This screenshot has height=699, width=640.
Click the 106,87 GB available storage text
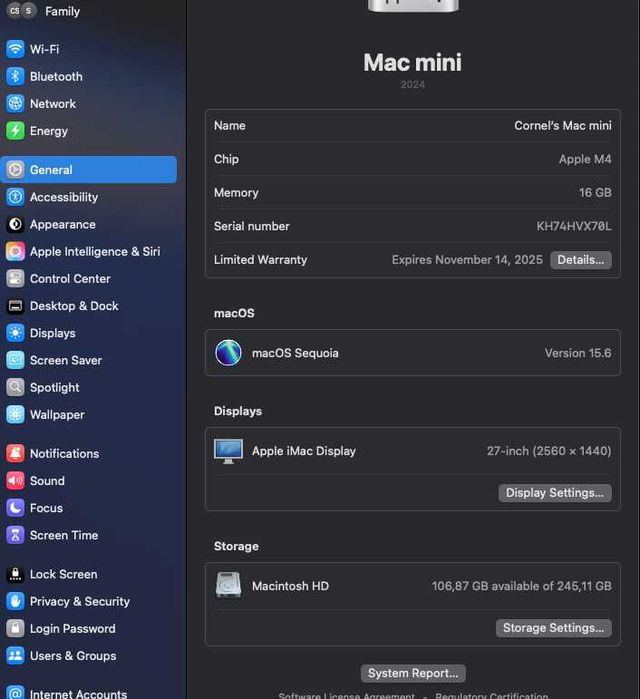pos(521,586)
